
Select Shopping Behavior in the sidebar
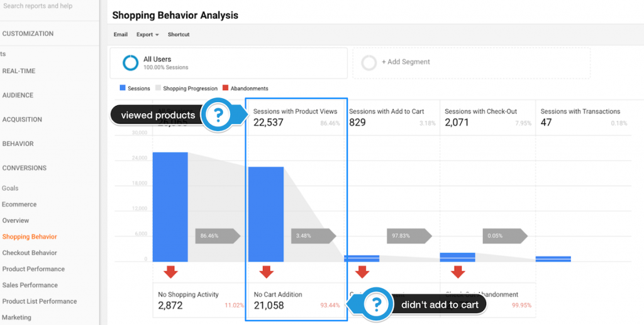click(x=30, y=237)
